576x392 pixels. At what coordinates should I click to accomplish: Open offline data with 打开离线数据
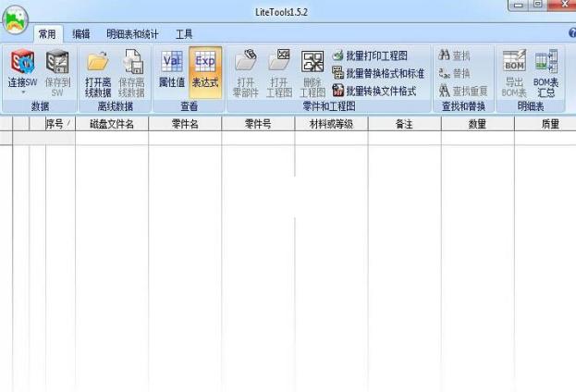(x=98, y=63)
